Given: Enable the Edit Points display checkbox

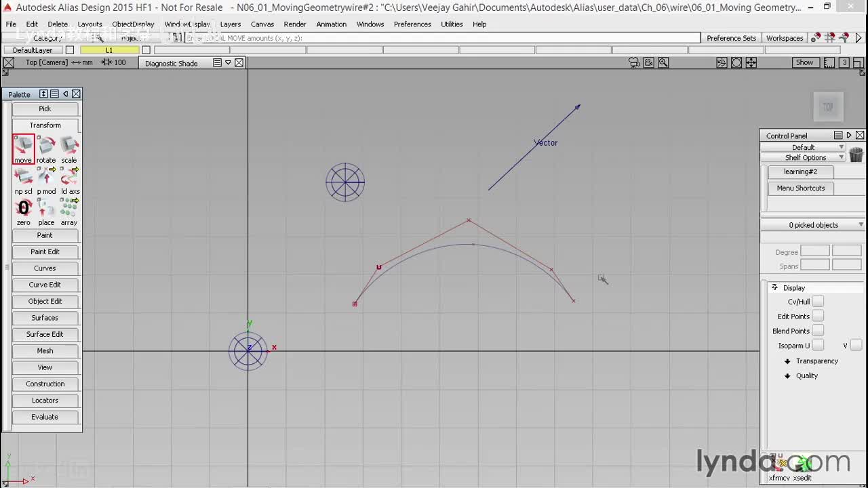Looking at the screenshot, I should pos(818,317).
